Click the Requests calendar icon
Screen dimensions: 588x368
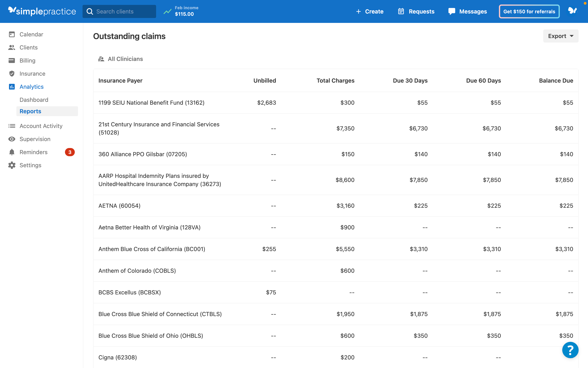[x=401, y=11]
